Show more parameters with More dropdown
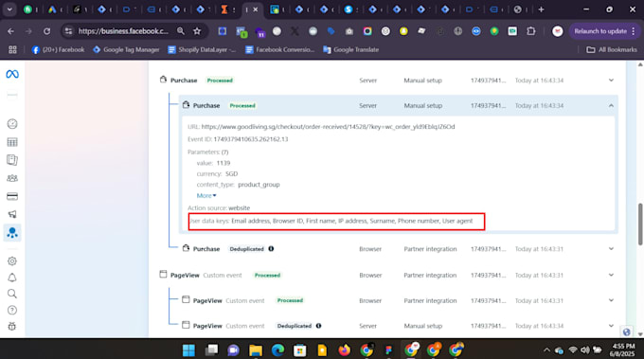The height and width of the screenshot is (359, 644). click(x=206, y=195)
